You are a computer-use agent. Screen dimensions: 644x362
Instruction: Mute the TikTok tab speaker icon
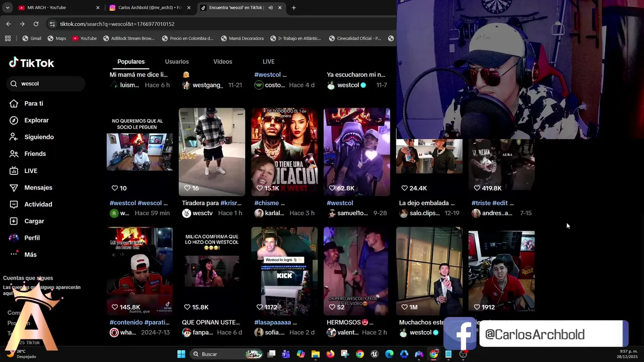(x=271, y=8)
